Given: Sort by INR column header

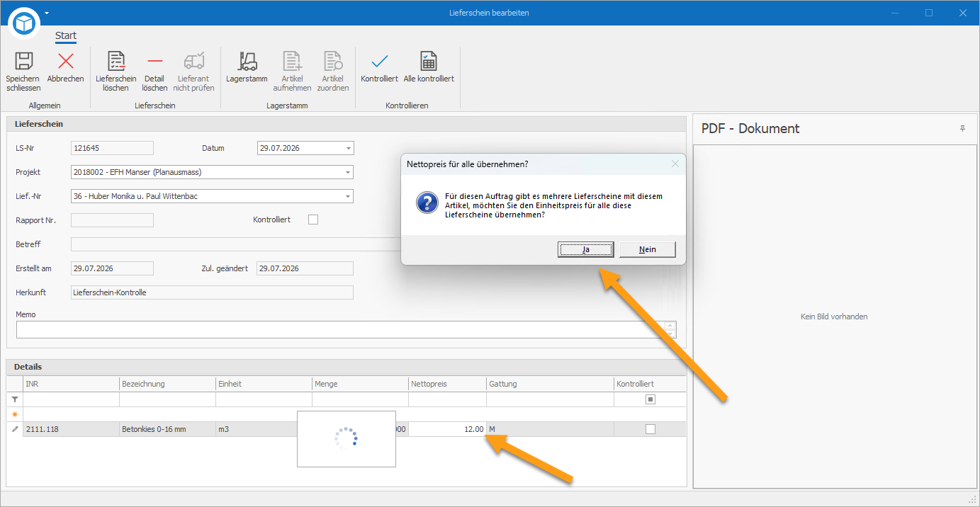Looking at the screenshot, I should pyautogui.click(x=71, y=384).
